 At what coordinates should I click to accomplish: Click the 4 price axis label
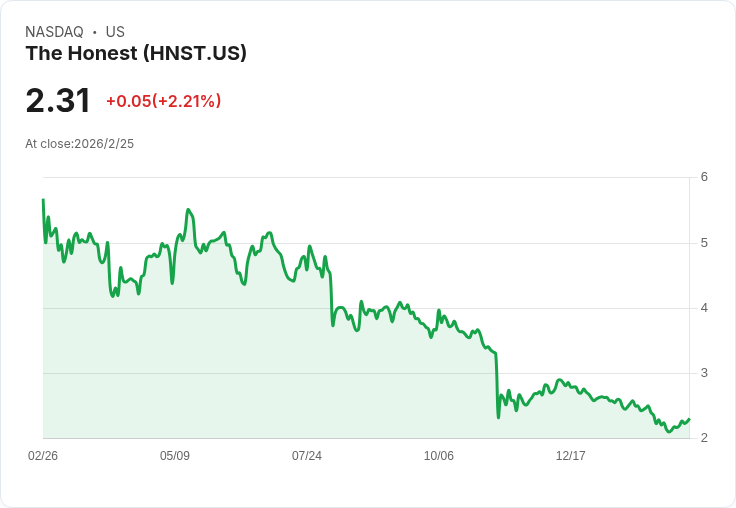point(704,308)
